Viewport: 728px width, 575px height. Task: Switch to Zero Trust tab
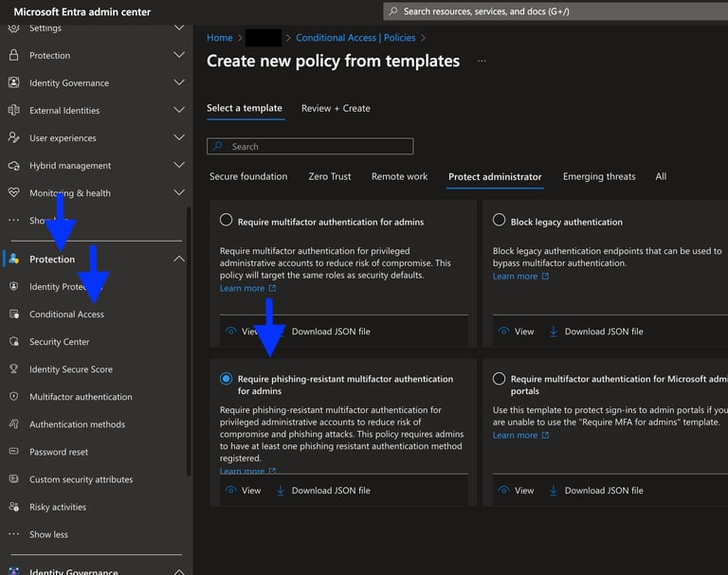(x=330, y=176)
